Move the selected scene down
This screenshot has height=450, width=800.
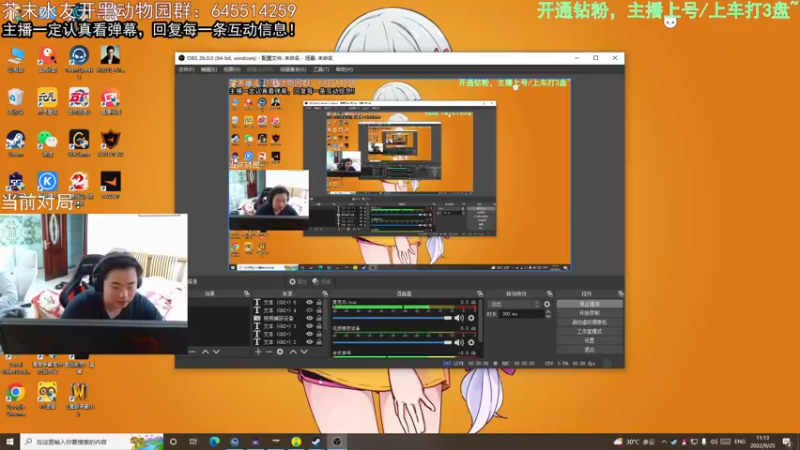click(216, 352)
